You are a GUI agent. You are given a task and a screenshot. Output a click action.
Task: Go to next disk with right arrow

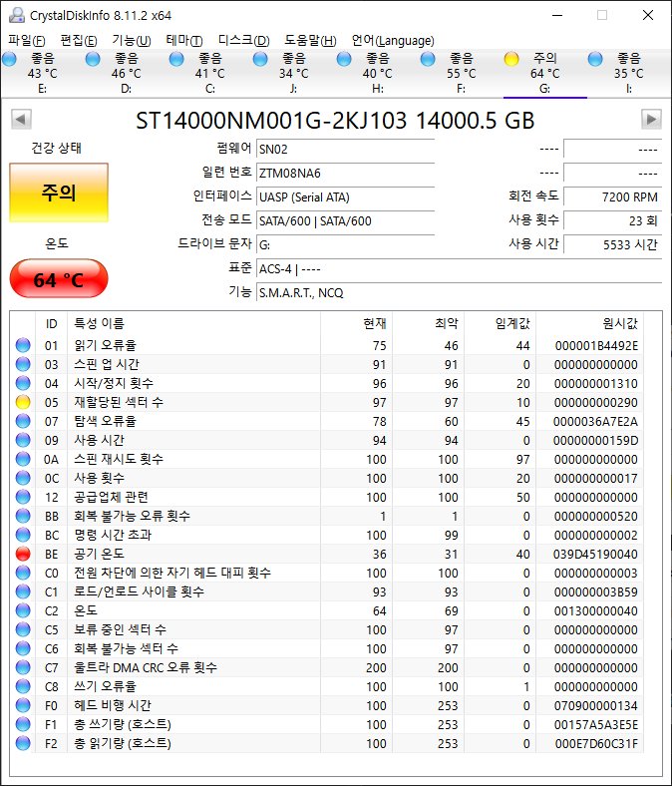(651, 120)
